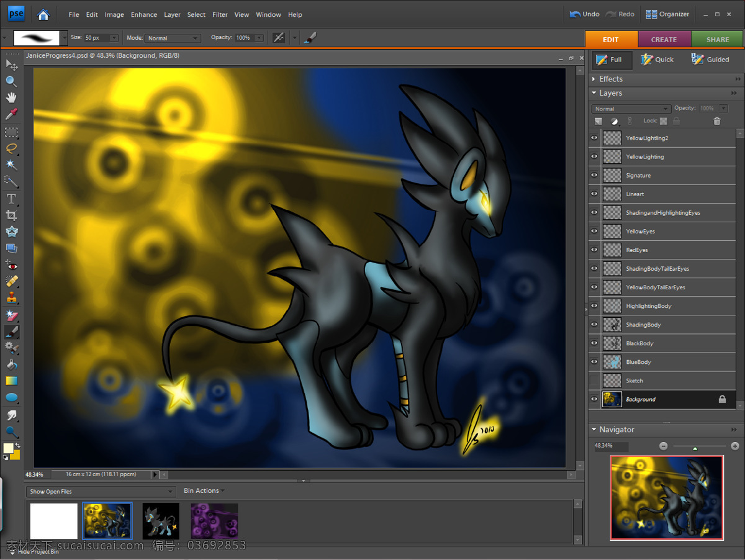Screen dimensions: 745x560
Task: Toggle lock transparent pixels checkerboard
Action: pyautogui.click(x=663, y=121)
